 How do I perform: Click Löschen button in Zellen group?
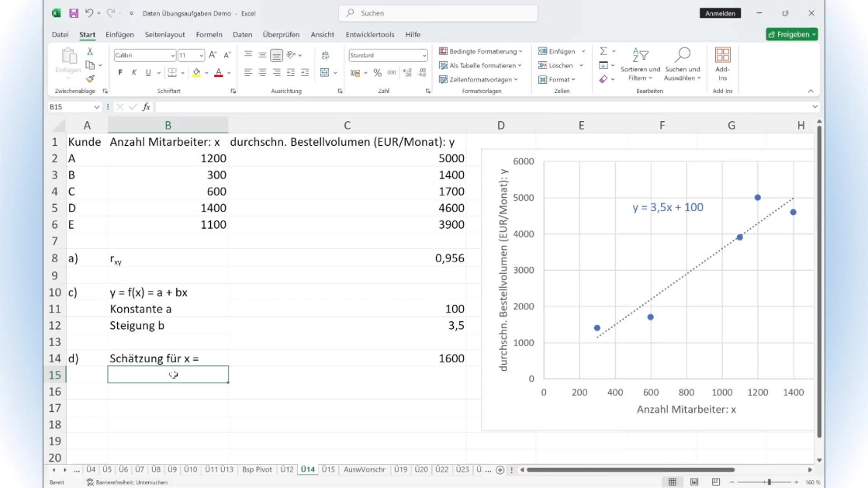(x=560, y=65)
